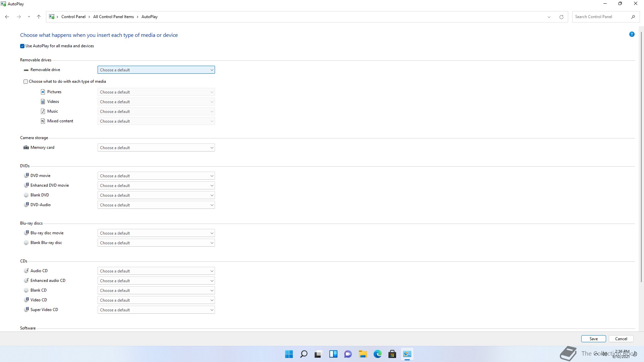Open File Explorer from the taskbar

coord(363,354)
